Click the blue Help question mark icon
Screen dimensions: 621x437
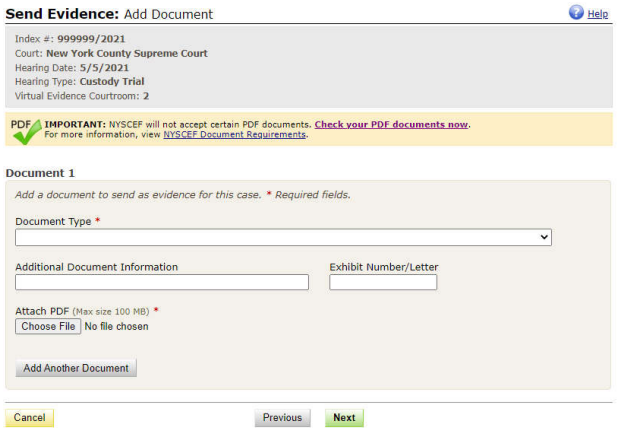tap(576, 13)
